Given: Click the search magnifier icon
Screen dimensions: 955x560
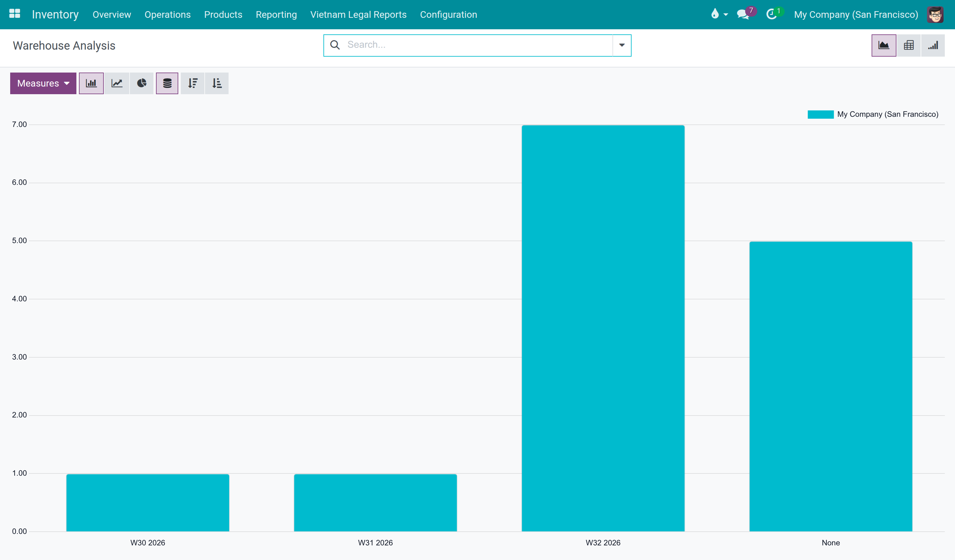Looking at the screenshot, I should (335, 45).
